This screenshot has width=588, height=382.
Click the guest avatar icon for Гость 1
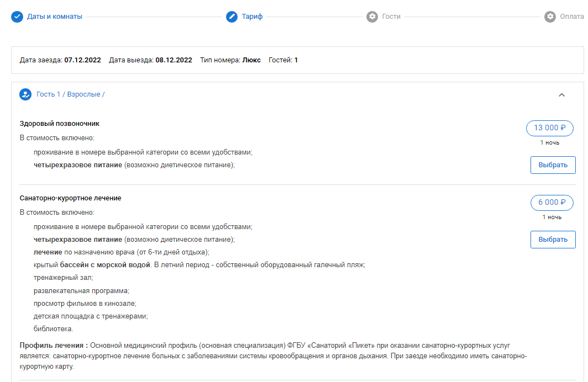pos(25,94)
